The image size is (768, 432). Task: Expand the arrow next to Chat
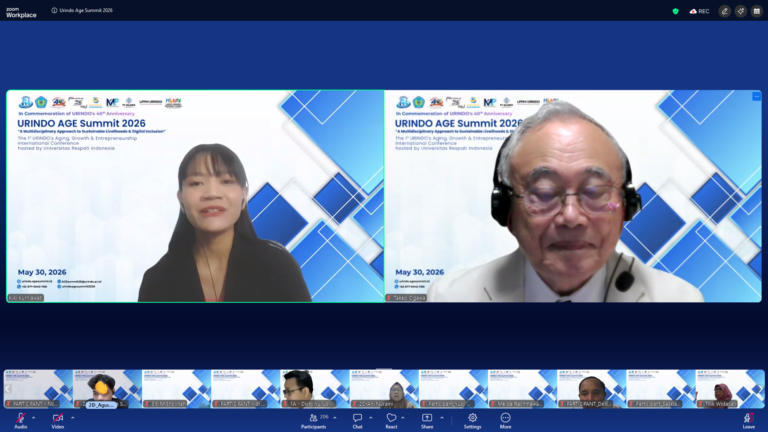pos(370,418)
